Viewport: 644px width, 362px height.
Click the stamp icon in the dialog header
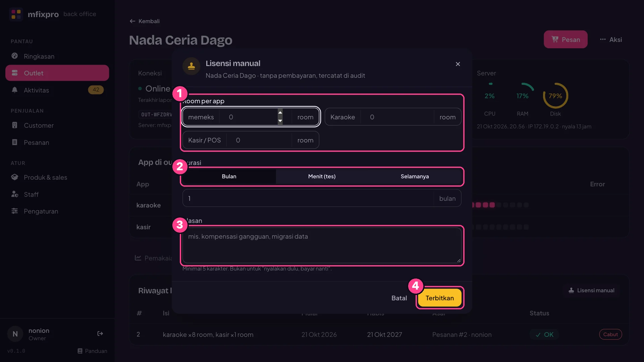(191, 66)
